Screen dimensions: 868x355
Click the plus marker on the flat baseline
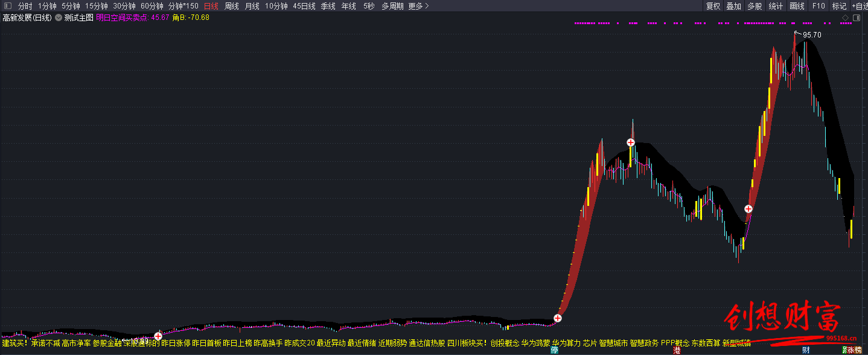coord(158,336)
